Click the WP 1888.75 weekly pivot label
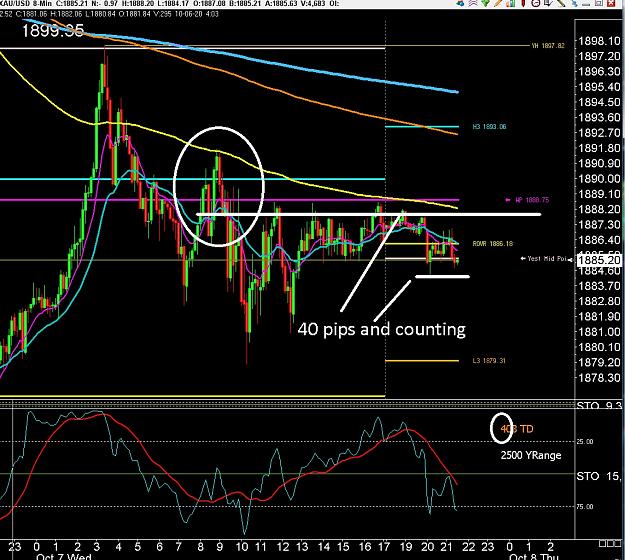 532,200
